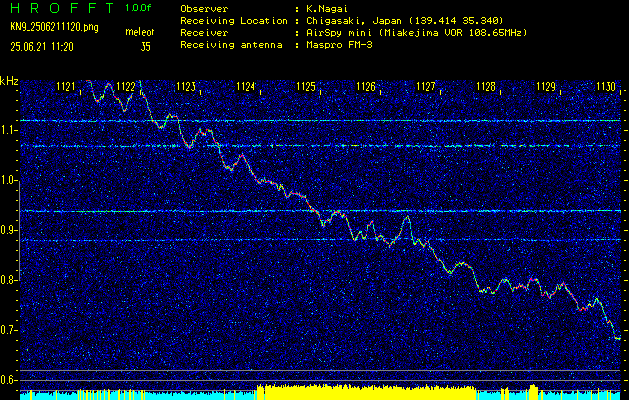Click the Receiver label
The width and height of the screenshot is (629, 400).
coord(204,33)
